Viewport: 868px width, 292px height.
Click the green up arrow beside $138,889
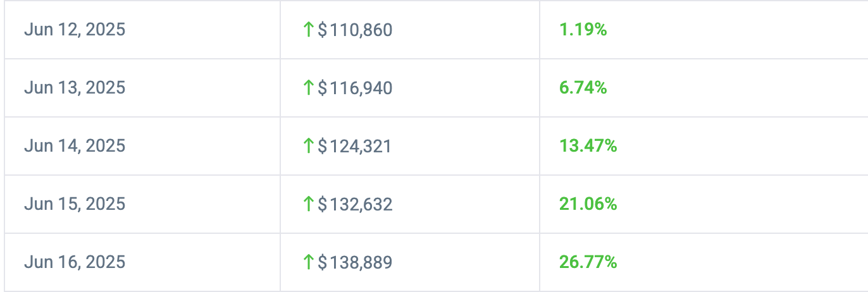(309, 262)
